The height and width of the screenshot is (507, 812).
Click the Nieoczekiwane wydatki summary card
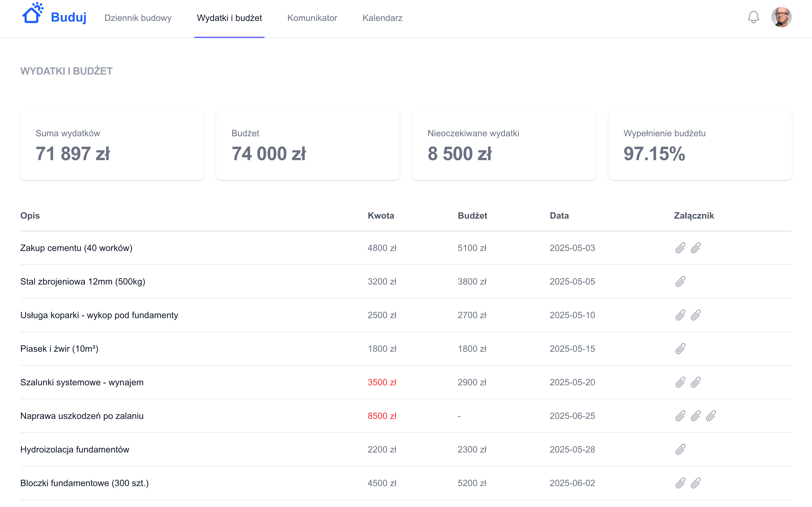point(503,146)
